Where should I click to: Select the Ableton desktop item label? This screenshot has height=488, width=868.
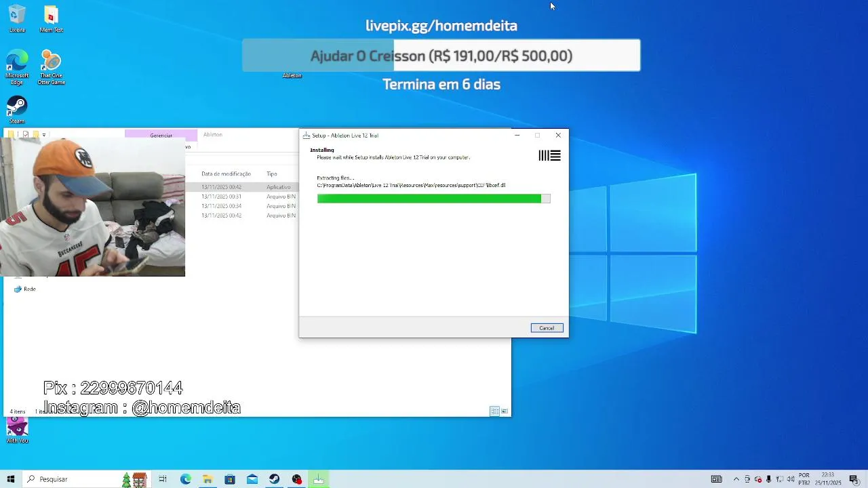tap(292, 75)
